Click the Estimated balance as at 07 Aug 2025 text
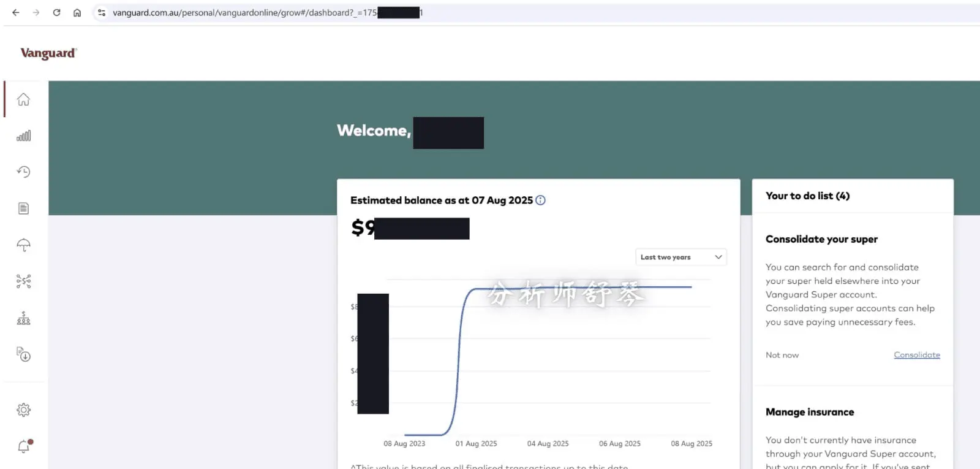This screenshot has height=469, width=980. (442, 200)
